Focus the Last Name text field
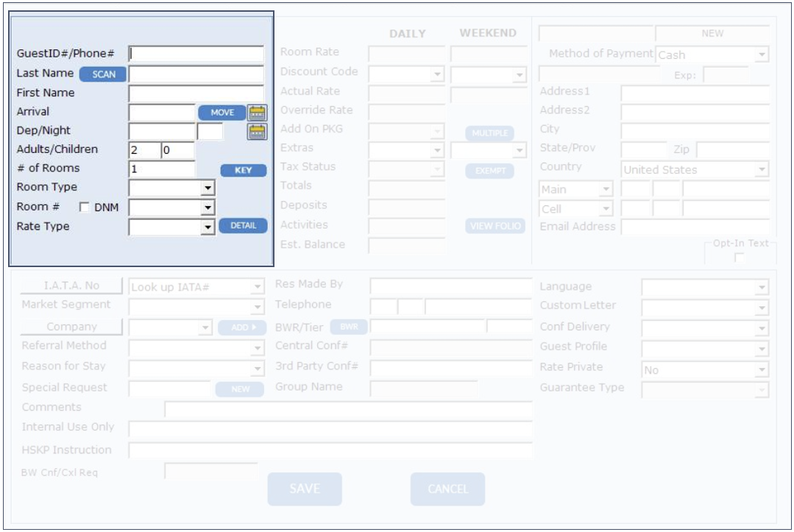The width and height of the screenshot is (794, 532). click(x=196, y=74)
